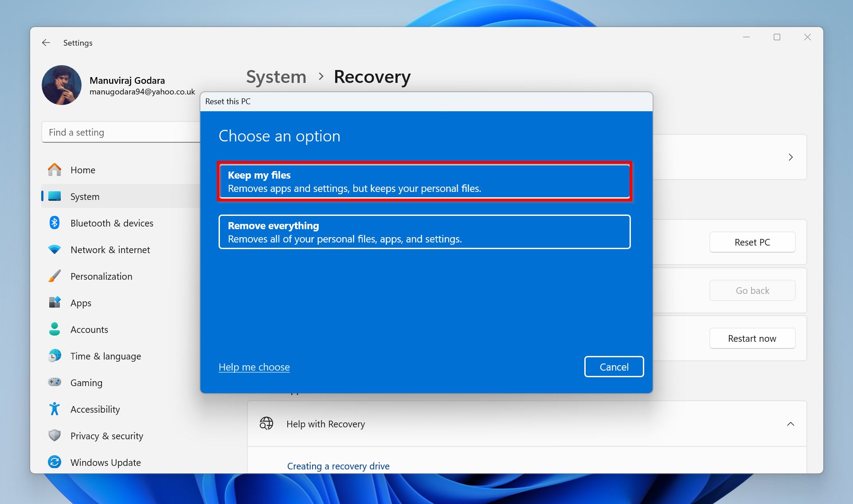The image size is (853, 504).
Task: Cancel the Reset this PC dialog
Action: [614, 367]
